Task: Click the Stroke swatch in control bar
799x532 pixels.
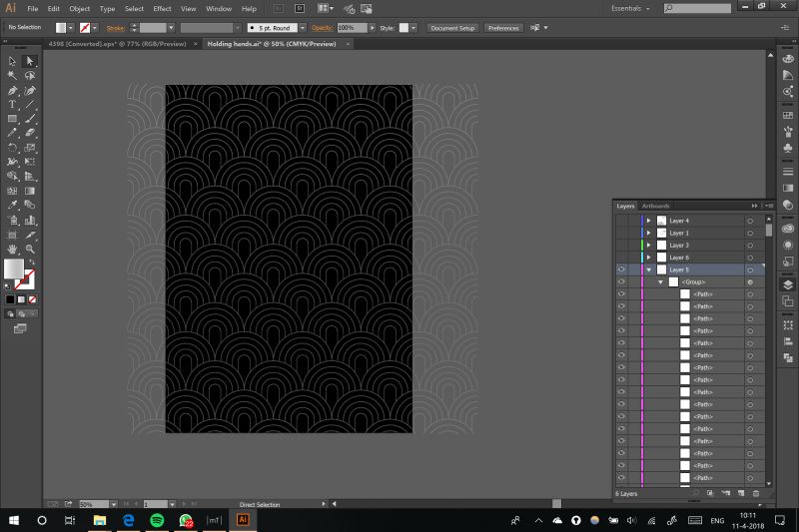Action: click(x=85, y=28)
